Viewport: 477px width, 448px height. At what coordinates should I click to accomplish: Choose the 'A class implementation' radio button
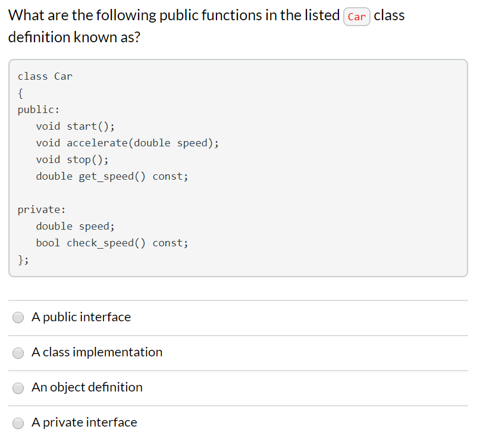(18, 353)
